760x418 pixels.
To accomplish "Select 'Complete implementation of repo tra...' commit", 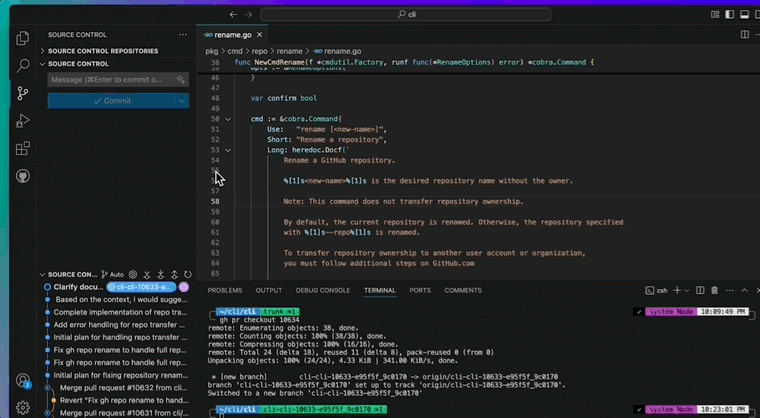I will click(x=120, y=312).
